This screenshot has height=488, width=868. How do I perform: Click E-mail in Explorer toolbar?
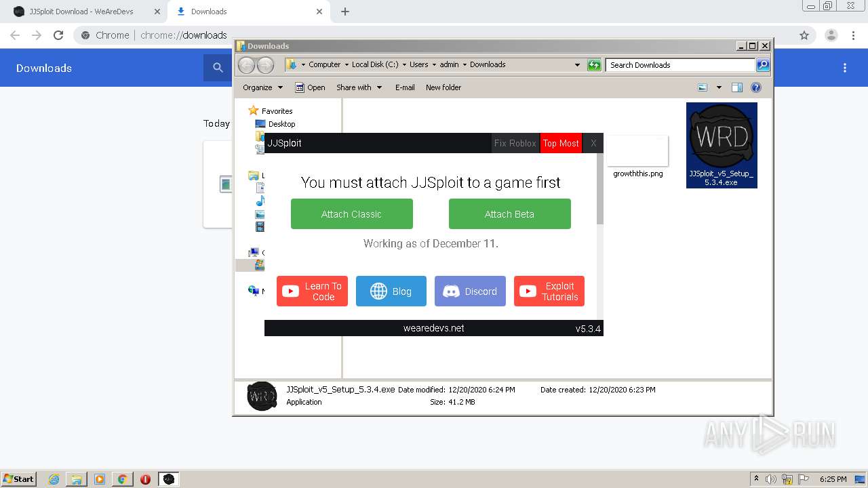405,87
